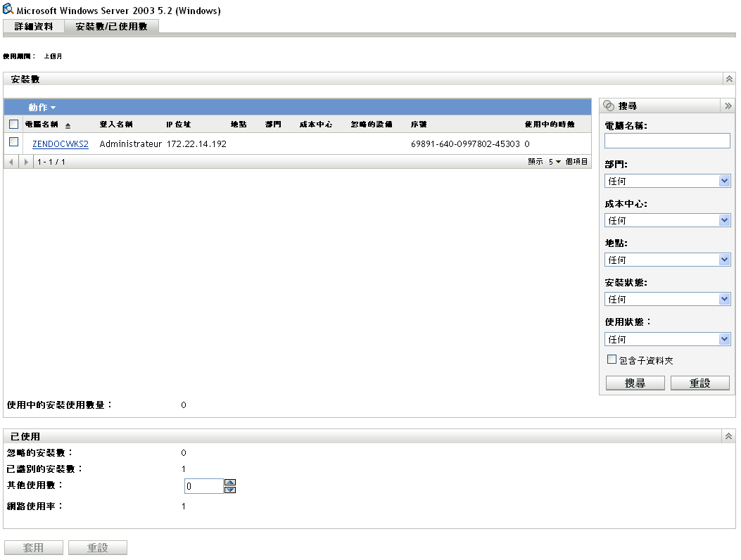Click the 上個月 usage period value

[53, 56]
